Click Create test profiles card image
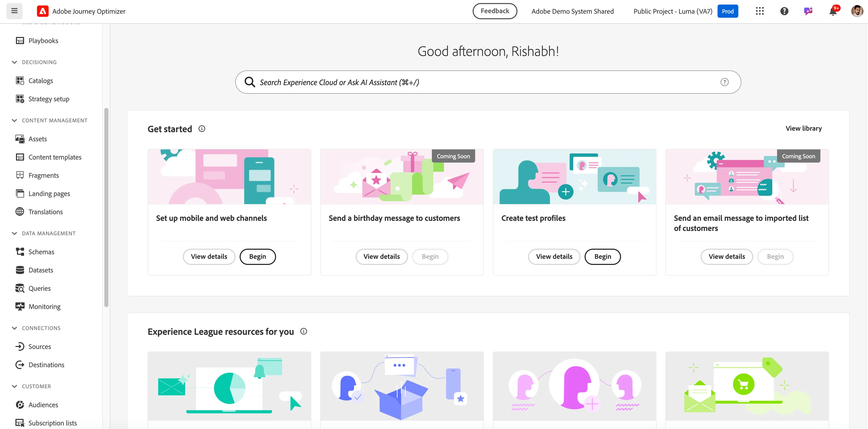The image size is (868, 429). tap(574, 177)
